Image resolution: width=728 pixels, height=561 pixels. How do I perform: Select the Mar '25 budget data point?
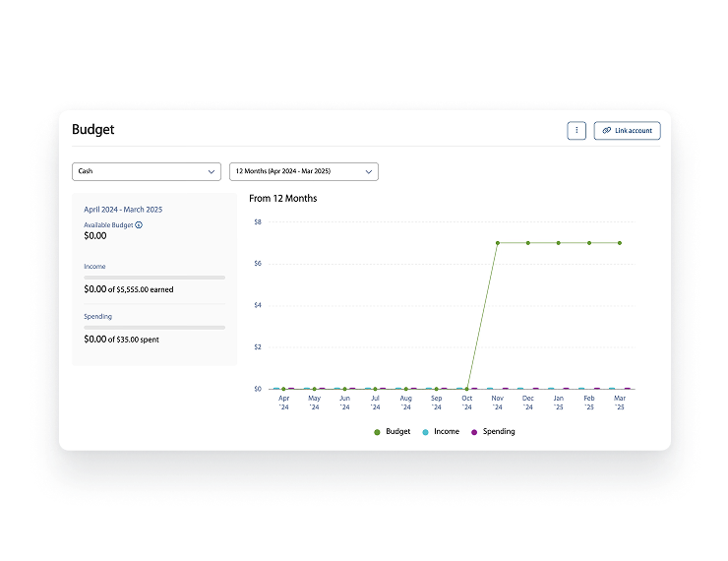[x=620, y=243]
